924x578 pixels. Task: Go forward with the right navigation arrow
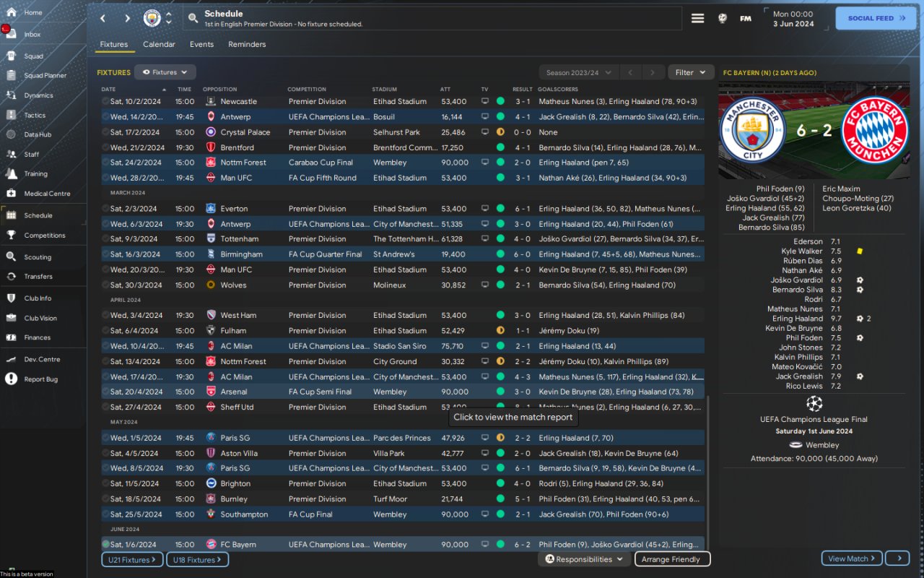coord(127,18)
